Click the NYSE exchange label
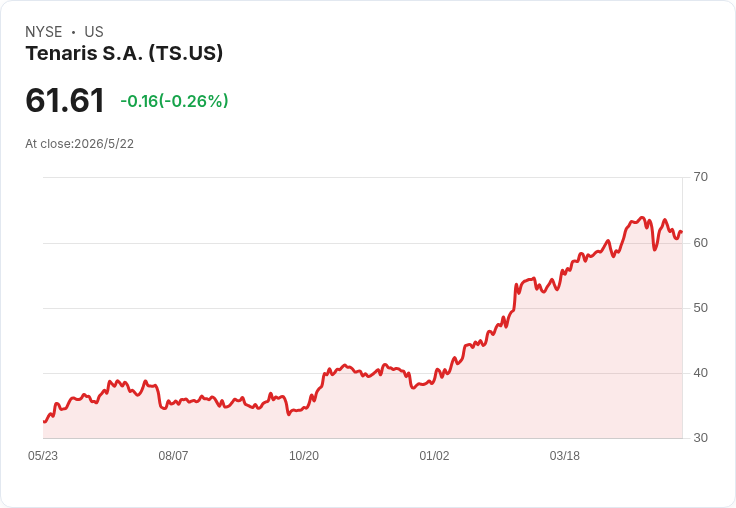The width and height of the screenshot is (736, 508). [x=44, y=32]
